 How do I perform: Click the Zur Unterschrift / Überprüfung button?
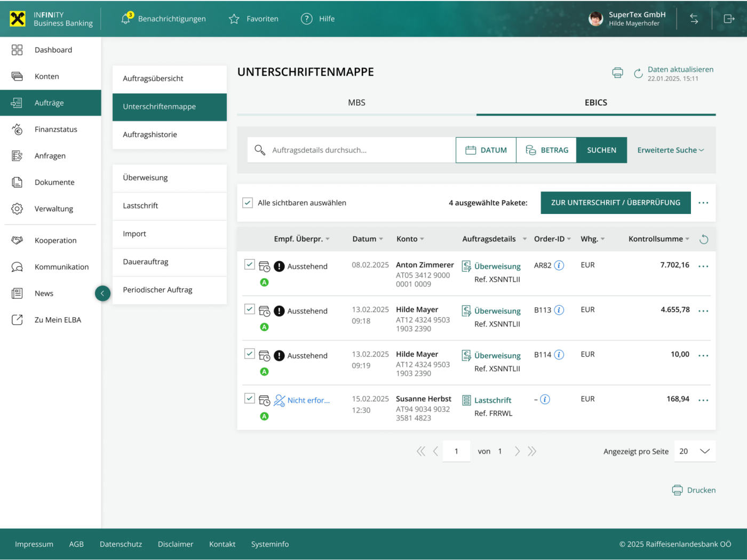pyautogui.click(x=615, y=203)
